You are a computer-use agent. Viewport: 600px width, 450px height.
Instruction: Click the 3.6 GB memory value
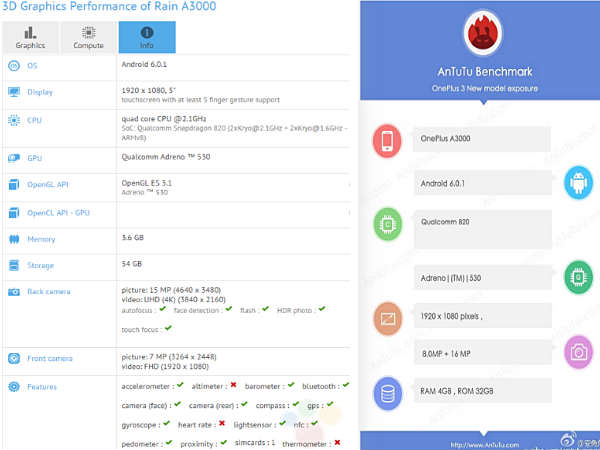[x=132, y=238]
